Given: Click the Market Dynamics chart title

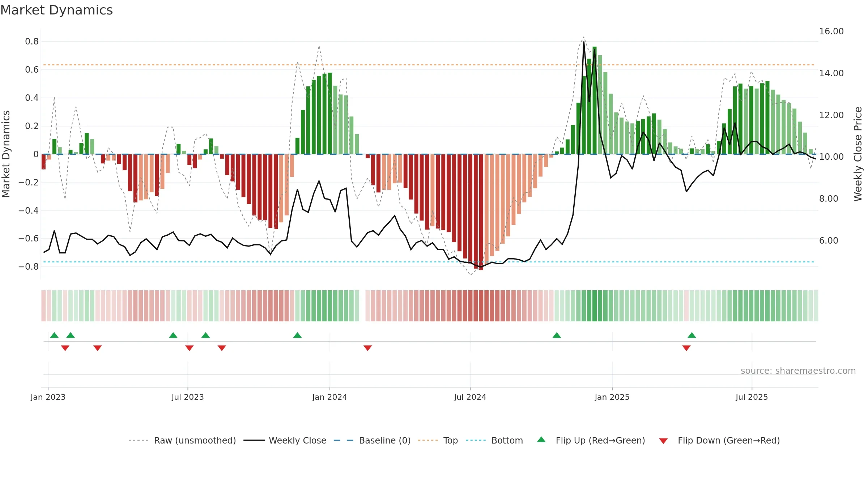Looking at the screenshot, I should coord(56,10).
